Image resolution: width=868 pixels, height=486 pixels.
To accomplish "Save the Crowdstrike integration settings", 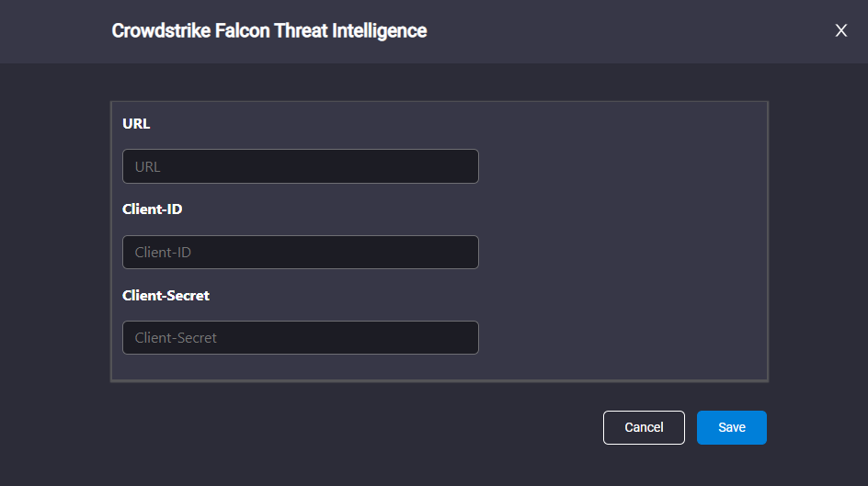I will [732, 427].
